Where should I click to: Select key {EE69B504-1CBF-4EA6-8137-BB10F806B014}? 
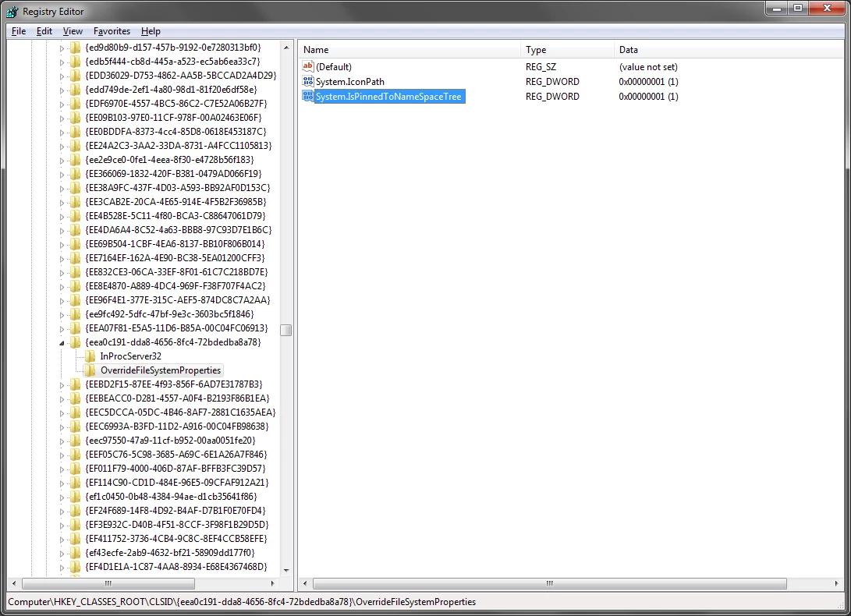[x=175, y=244]
